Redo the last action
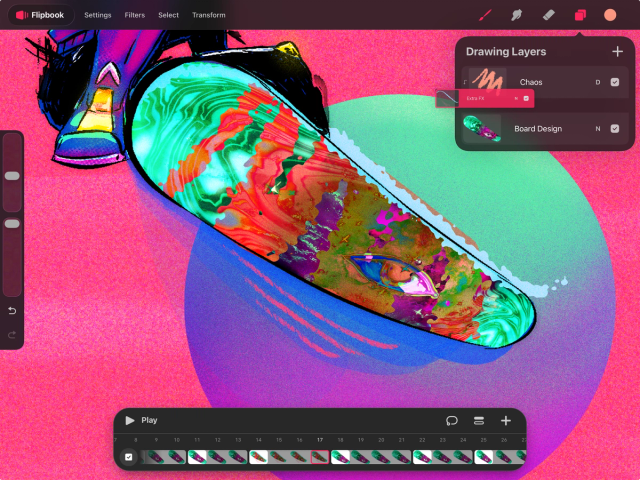Image resolution: width=640 pixels, height=480 pixels. (x=12, y=335)
